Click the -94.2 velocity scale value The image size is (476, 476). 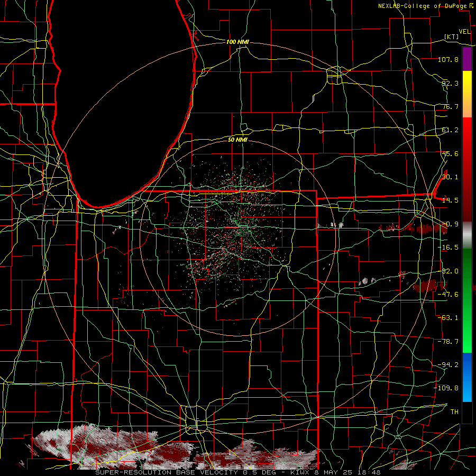448,365
